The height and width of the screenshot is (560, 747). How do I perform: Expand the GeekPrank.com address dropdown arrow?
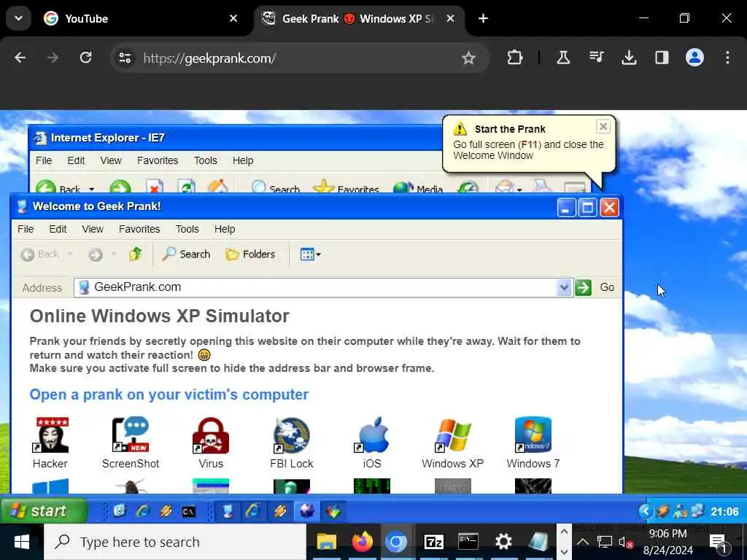(x=564, y=287)
